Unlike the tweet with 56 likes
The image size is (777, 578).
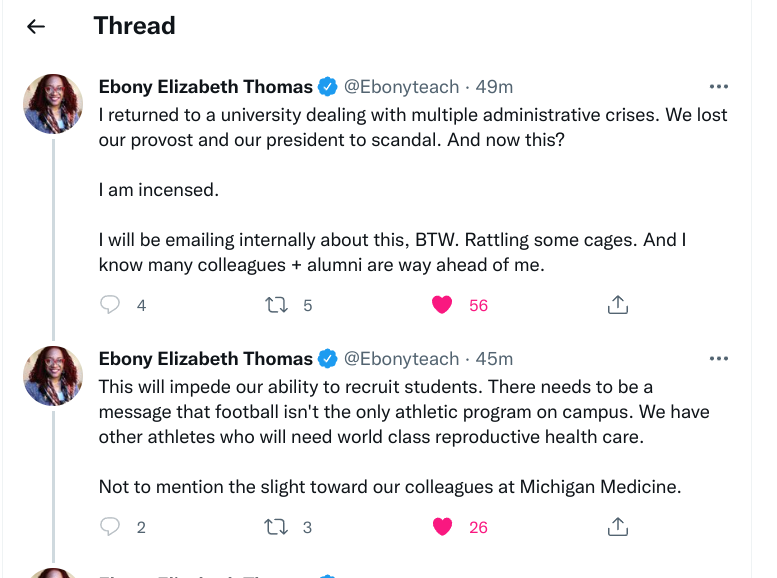click(x=442, y=305)
